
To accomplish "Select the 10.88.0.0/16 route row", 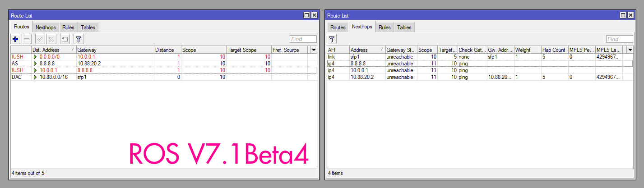I will point(163,77).
